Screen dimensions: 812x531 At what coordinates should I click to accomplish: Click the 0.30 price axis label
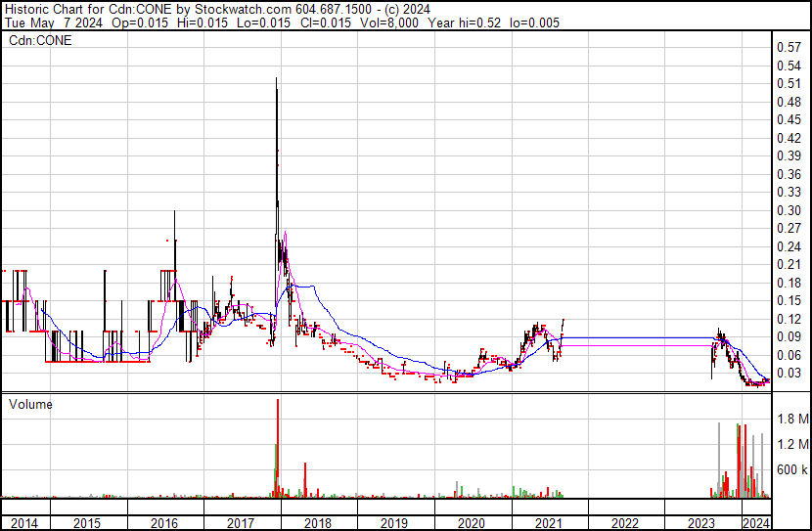coord(789,210)
